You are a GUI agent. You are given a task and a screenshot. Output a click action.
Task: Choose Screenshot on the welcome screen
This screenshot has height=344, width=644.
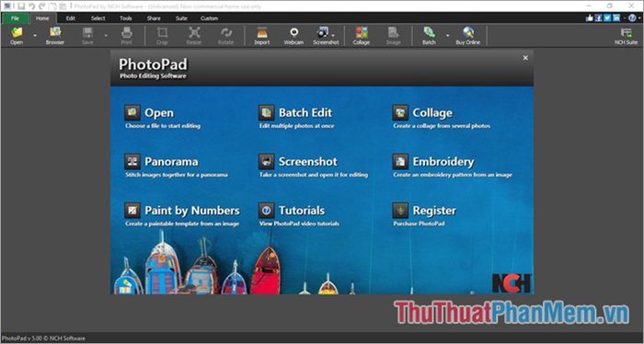click(313, 166)
